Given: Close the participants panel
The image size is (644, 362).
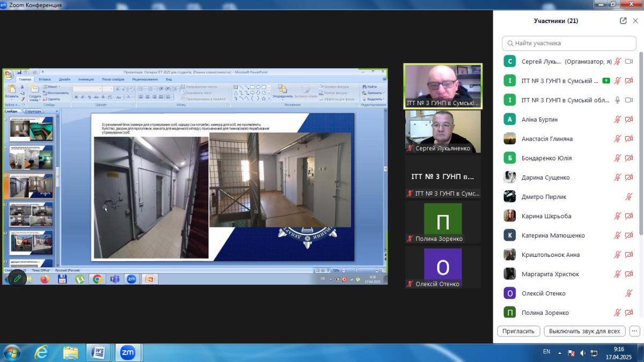Looking at the screenshot, I should tap(635, 21).
